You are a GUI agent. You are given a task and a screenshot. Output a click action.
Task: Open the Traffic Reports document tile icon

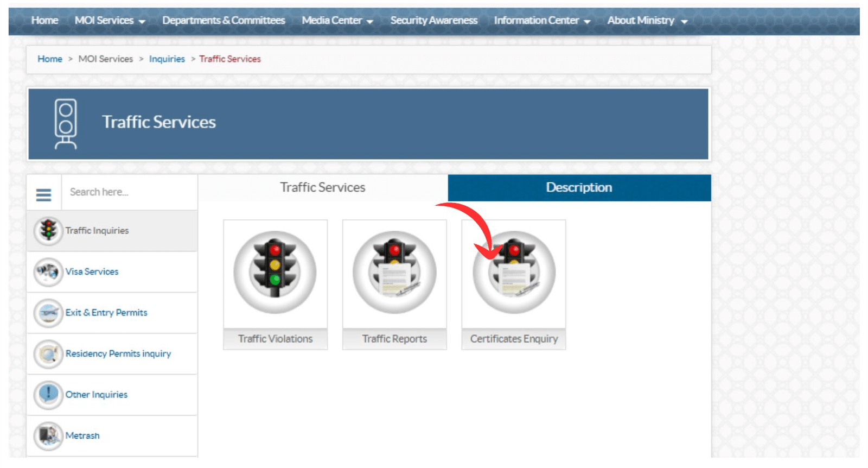coord(394,273)
